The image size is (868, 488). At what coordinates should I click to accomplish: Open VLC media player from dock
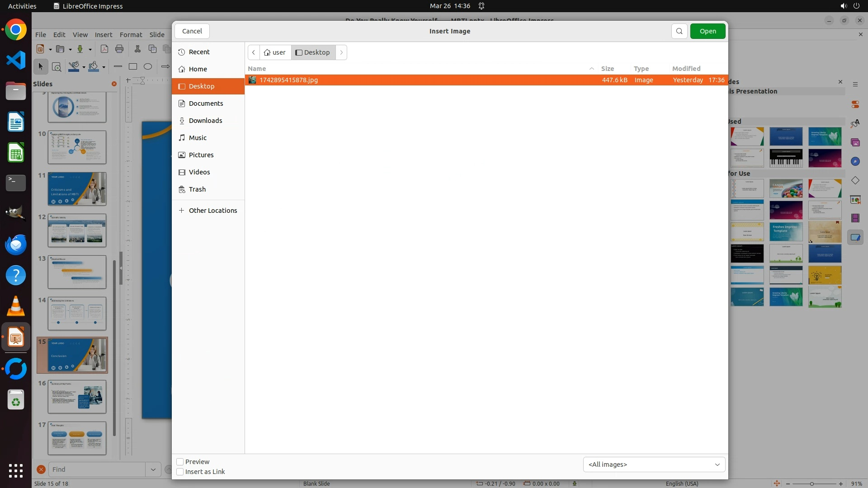[16, 306]
